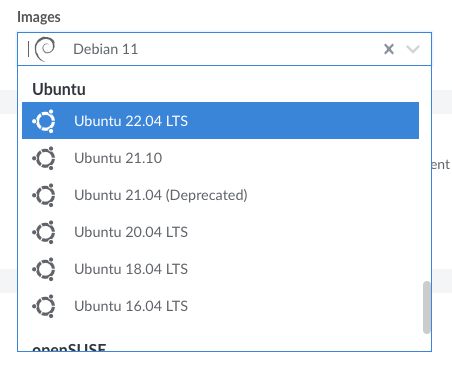This screenshot has width=452, height=369.
Task: Click the Images field label
Action: click(39, 17)
